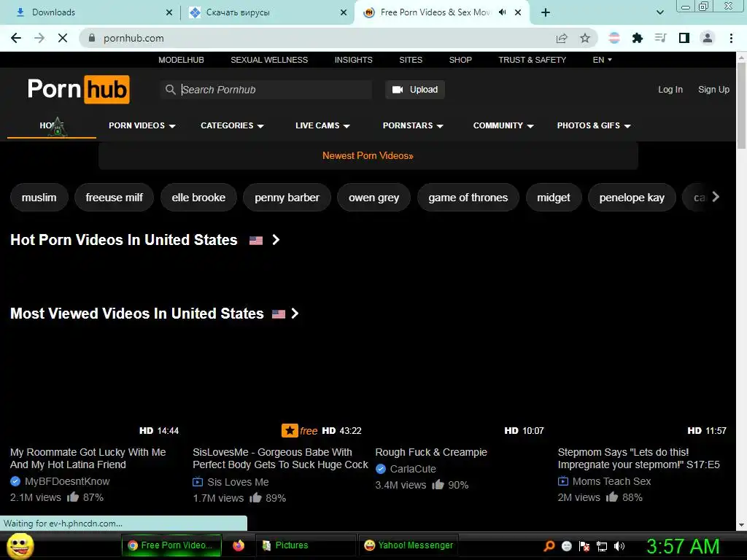This screenshot has height=560, width=747.
Task: Select the penelope kay tag chip
Action: (x=632, y=197)
